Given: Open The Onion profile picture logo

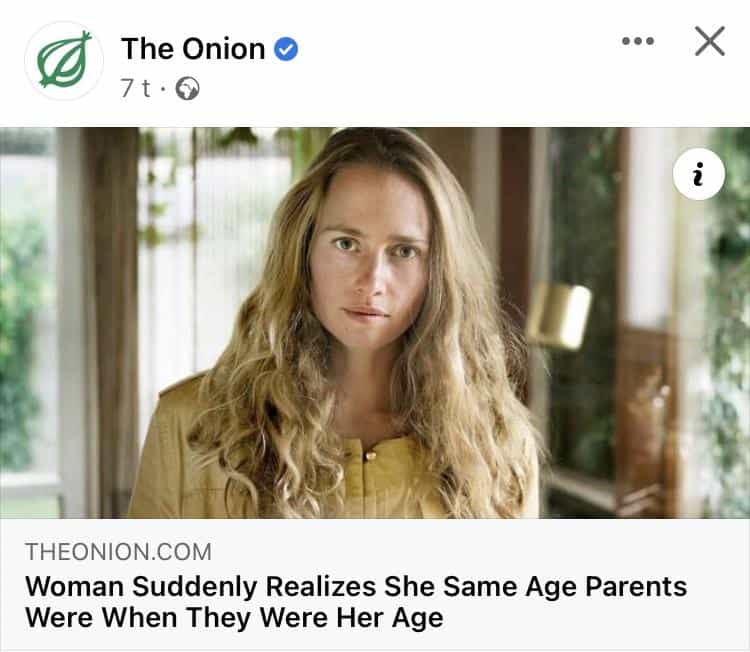Looking at the screenshot, I should pos(64,61).
